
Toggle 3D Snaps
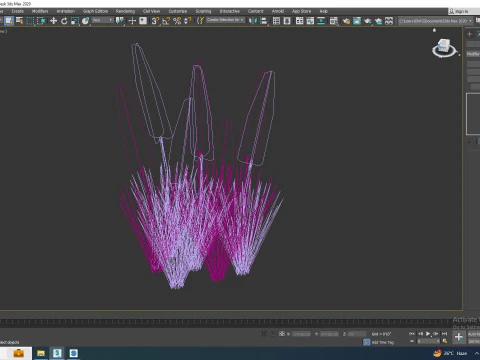155,21
